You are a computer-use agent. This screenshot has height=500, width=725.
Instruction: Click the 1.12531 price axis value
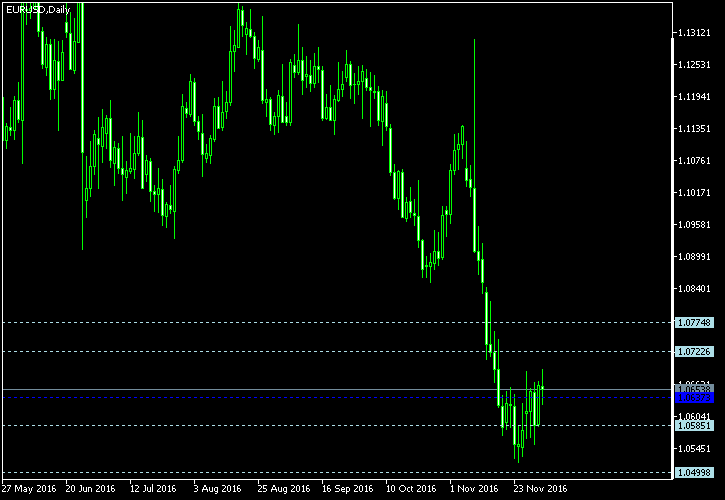(694, 65)
